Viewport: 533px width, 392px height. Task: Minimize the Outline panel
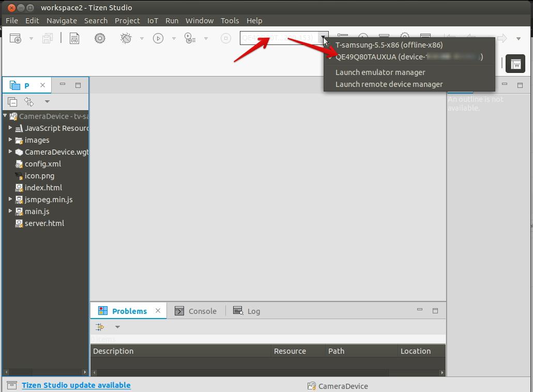505,84
